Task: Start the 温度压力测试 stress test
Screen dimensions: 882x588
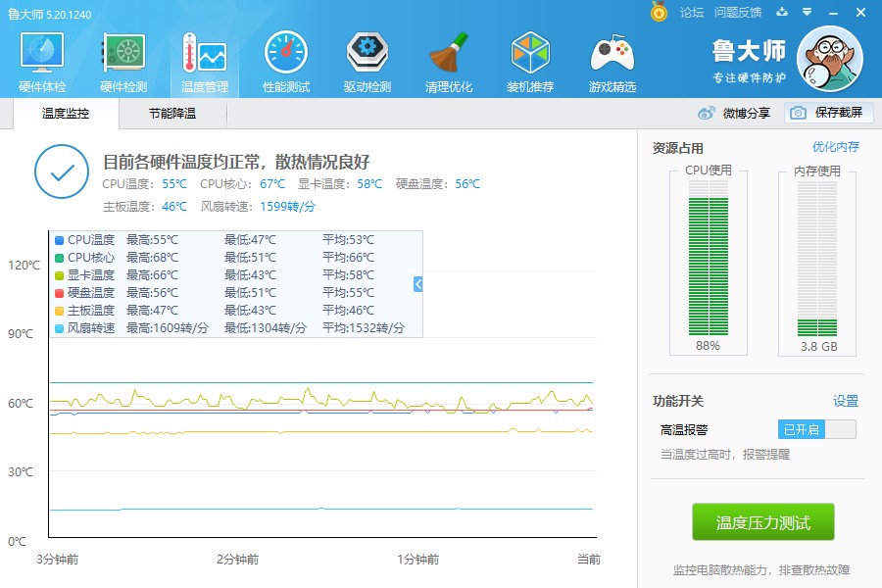Action: (763, 523)
